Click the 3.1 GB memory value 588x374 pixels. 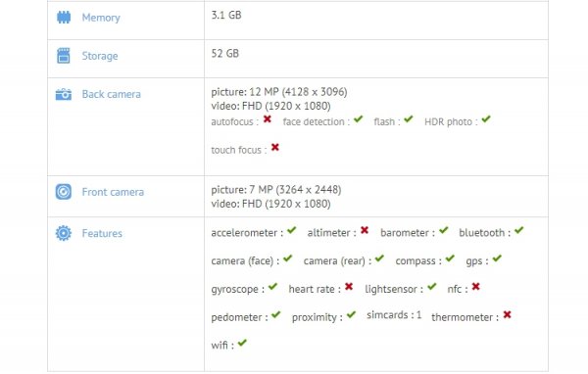pyautogui.click(x=226, y=15)
